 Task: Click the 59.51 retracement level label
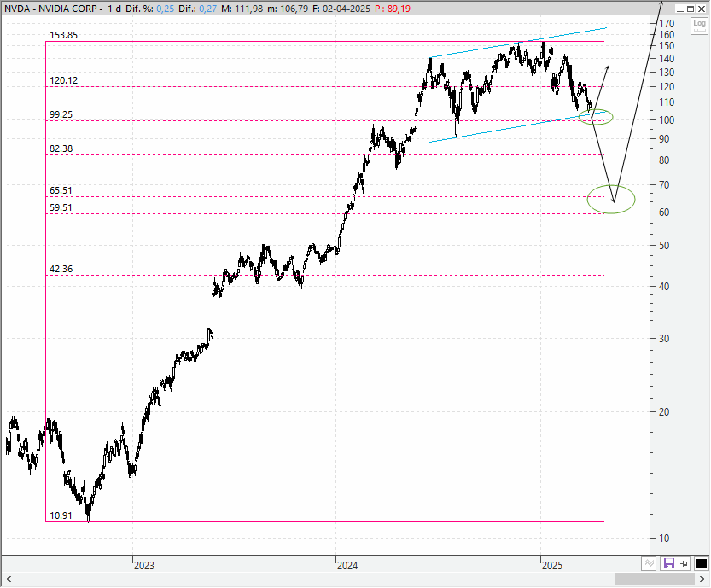[61, 207]
